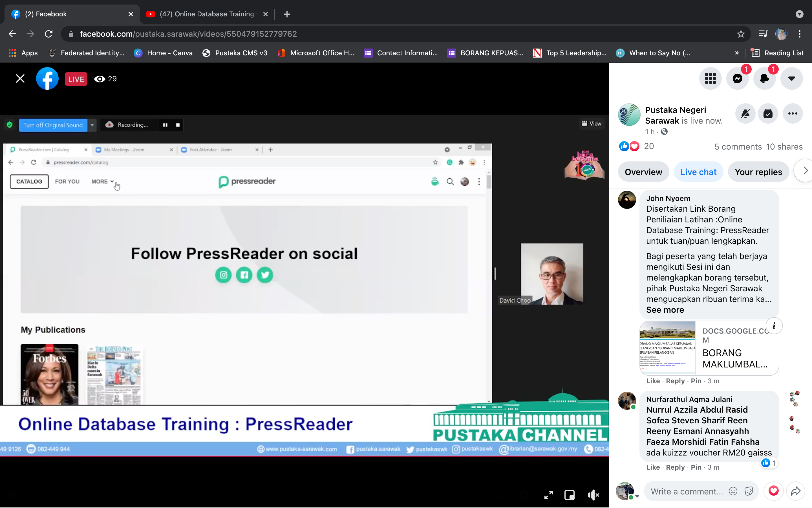Expand Original Sound dropdown arrow in Zoom

click(x=92, y=125)
